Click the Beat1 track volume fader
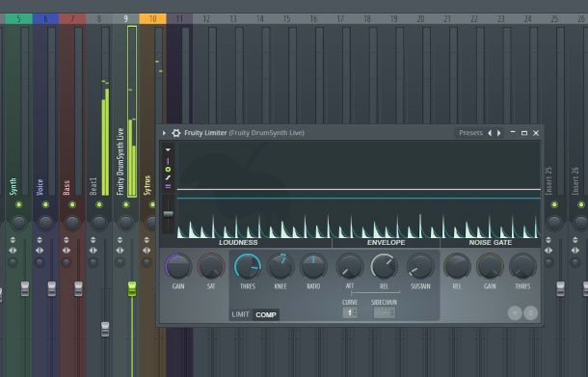588x377 pixels. tap(105, 329)
